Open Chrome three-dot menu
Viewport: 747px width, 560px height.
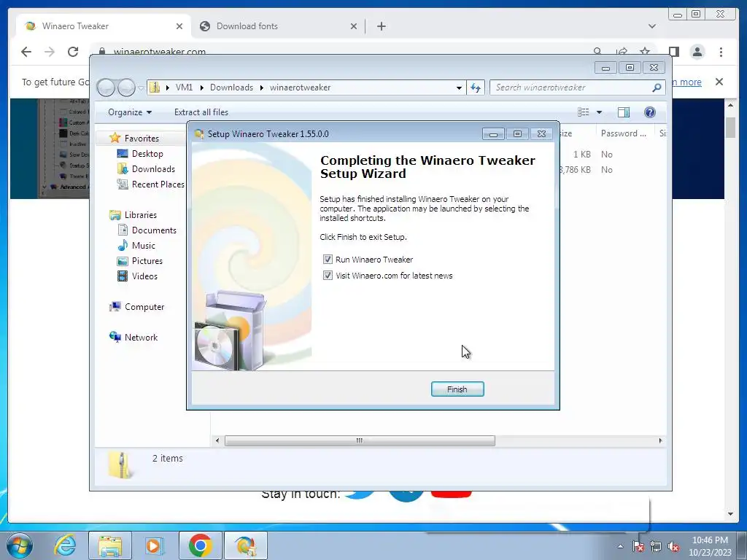pos(721,52)
